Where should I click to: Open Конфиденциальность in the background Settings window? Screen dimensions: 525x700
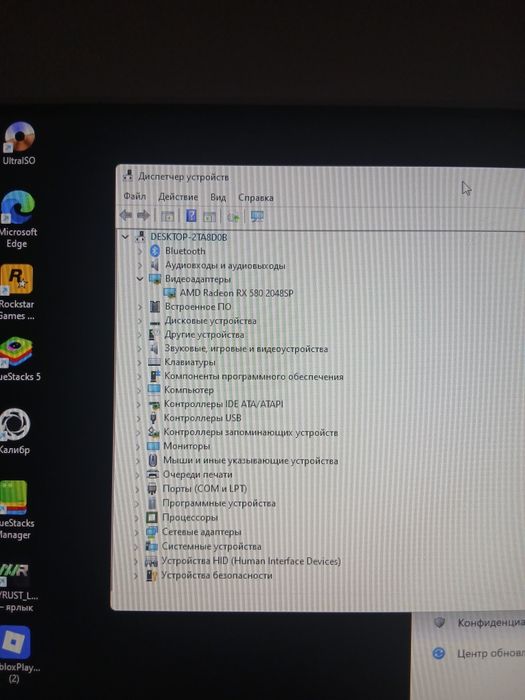(491, 623)
